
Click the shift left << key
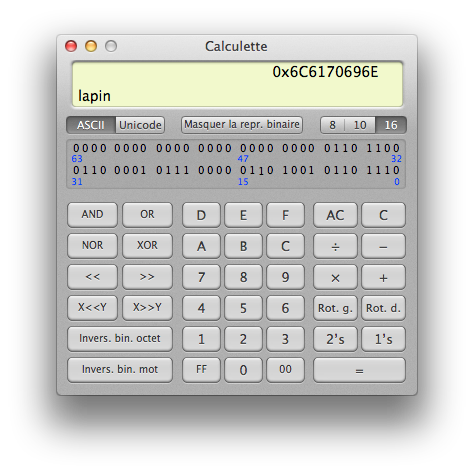click(x=92, y=277)
